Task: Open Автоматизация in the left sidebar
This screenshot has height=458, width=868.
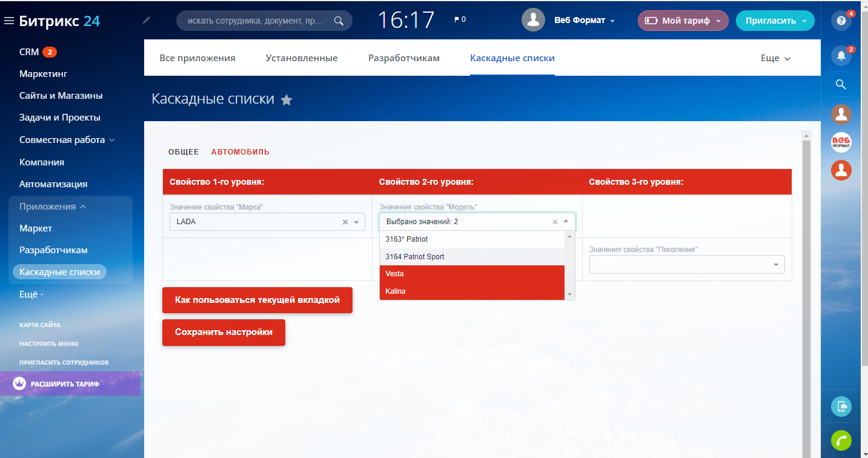Action: coord(53,184)
